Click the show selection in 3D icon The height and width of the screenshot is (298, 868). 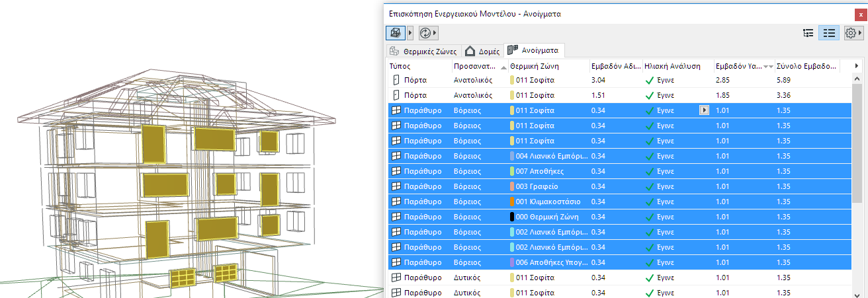pos(395,32)
